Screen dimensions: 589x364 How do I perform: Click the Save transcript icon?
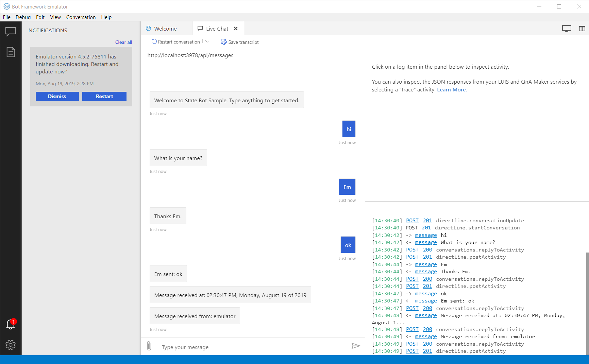pyautogui.click(x=224, y=41)
